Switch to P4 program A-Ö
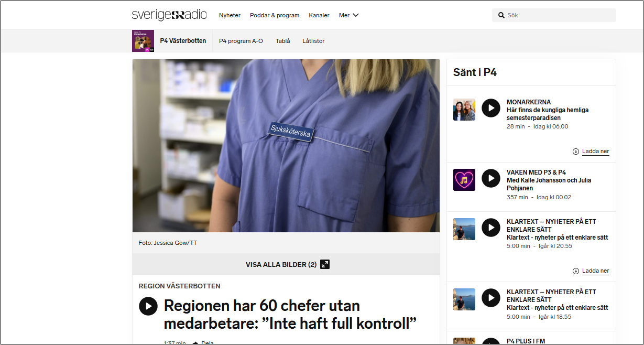Screen dimensions: 644x345 point(241,41)
